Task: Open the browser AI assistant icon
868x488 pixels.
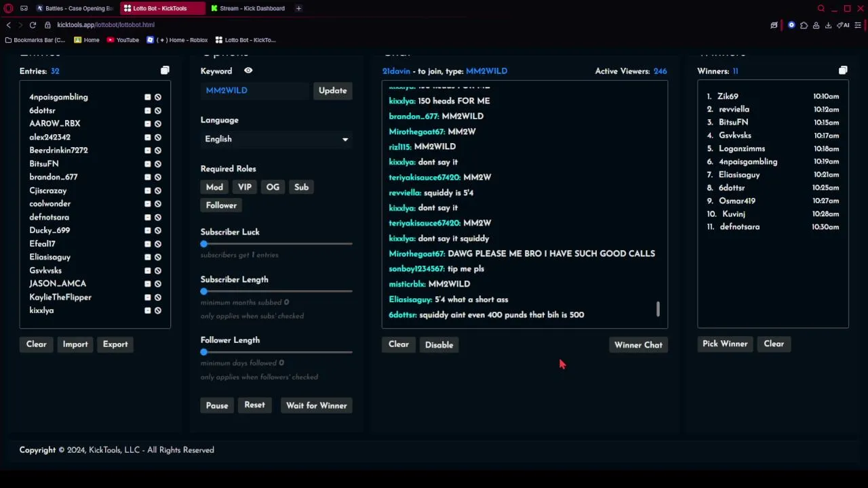Action: (x=843, y=25)
